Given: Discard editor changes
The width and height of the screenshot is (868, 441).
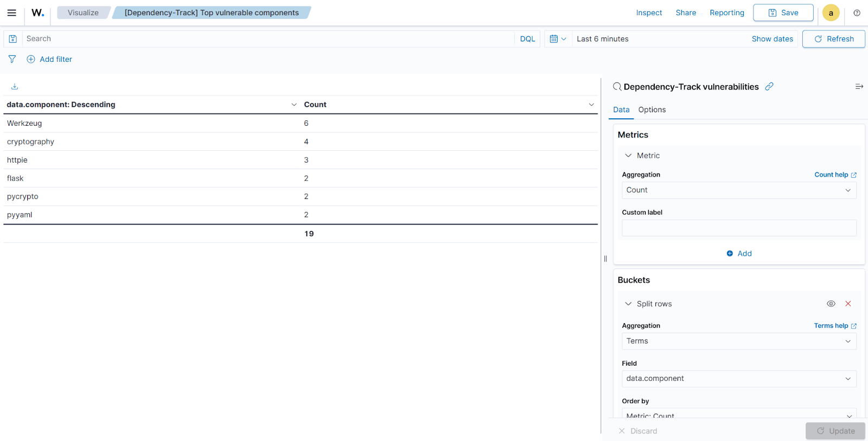Looking at the screenshot, I should coord(638,431).
